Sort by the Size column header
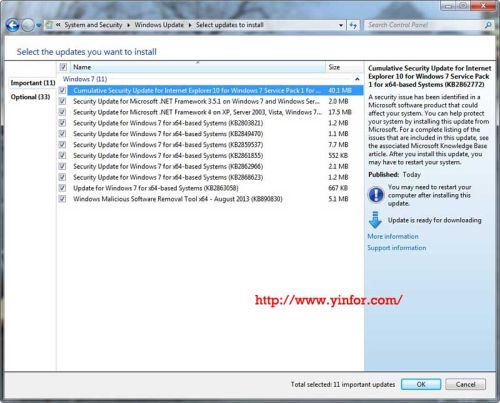500x403 pixels. (344, 67)
